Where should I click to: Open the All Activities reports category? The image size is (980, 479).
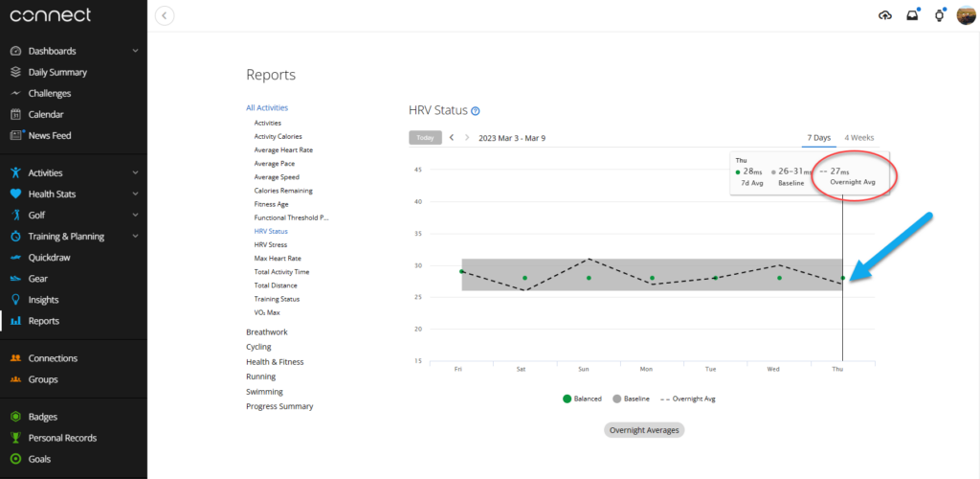point(267,108)
